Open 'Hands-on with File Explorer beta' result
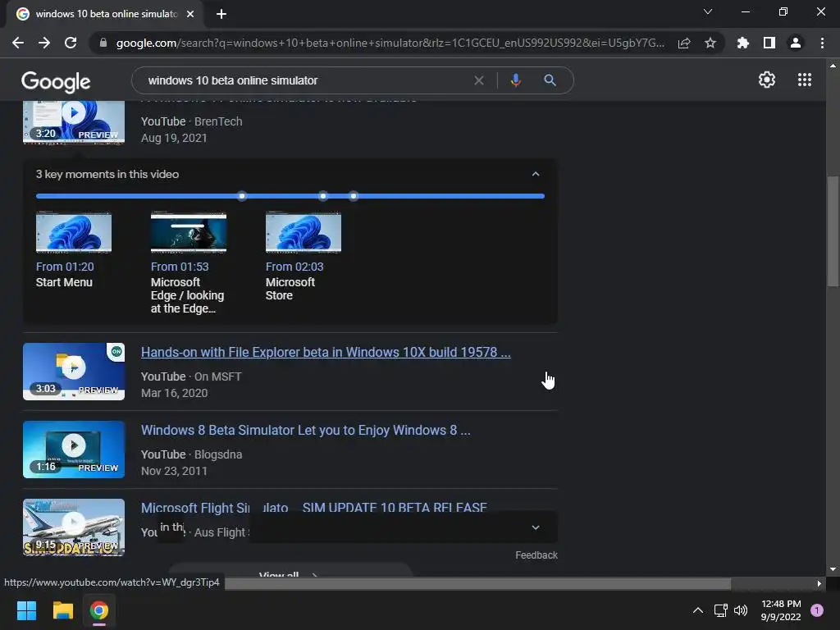 pos(326,353)
